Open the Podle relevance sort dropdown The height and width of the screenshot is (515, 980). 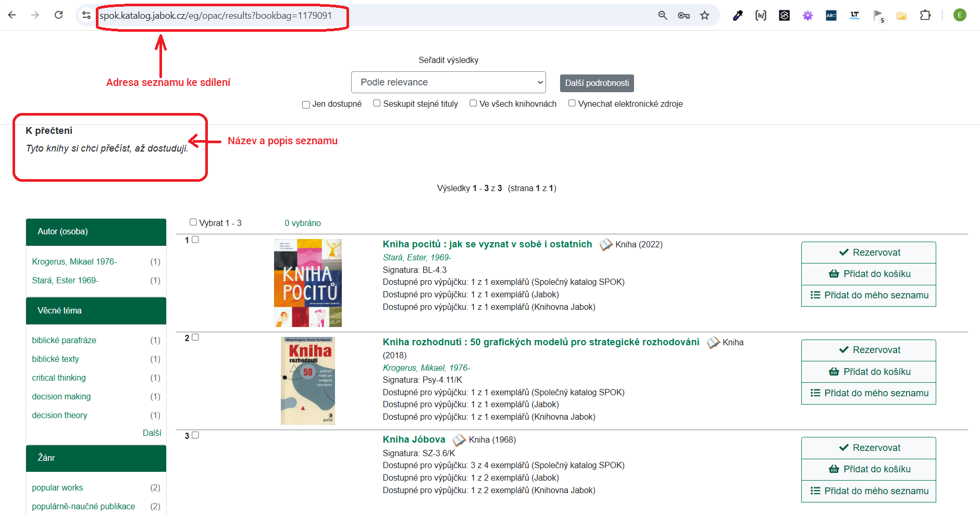coord(448,82)
